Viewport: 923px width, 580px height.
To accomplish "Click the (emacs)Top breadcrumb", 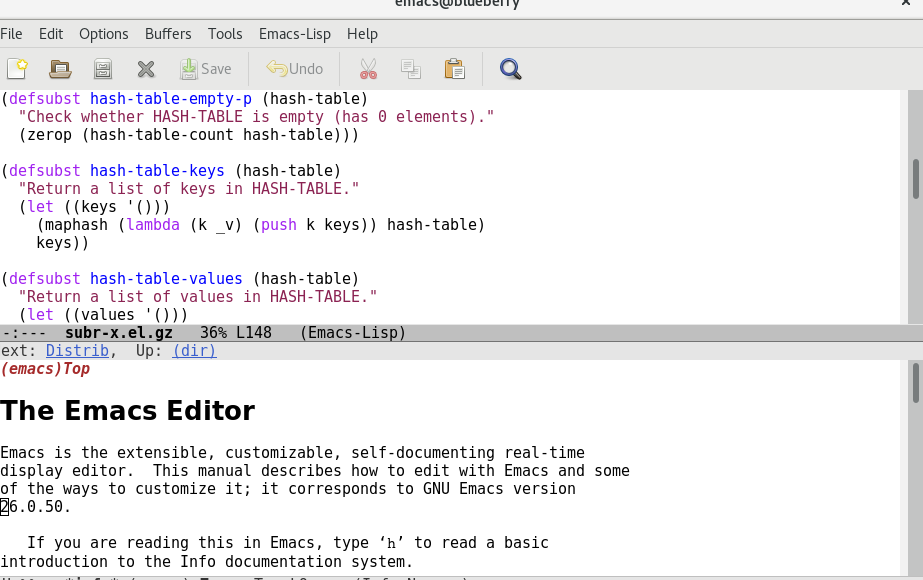I will (x=45, y=369).
